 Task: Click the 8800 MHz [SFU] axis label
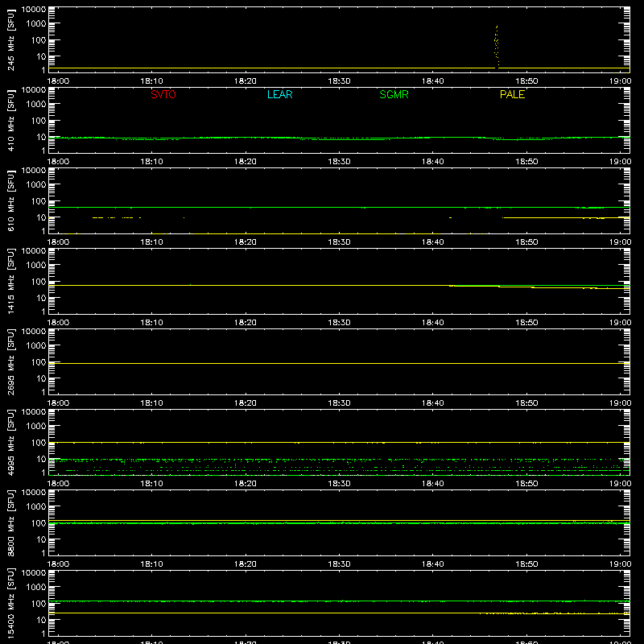point(11,523)
